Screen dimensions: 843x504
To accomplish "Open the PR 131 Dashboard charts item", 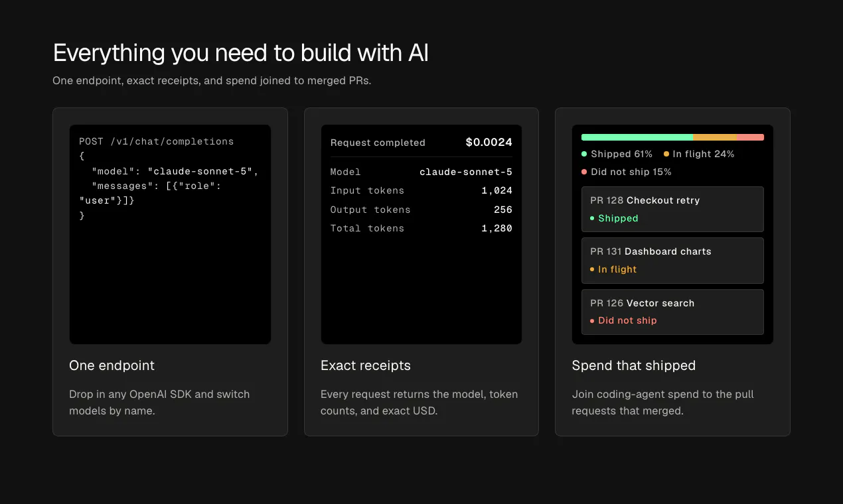I will pos(672,261).
